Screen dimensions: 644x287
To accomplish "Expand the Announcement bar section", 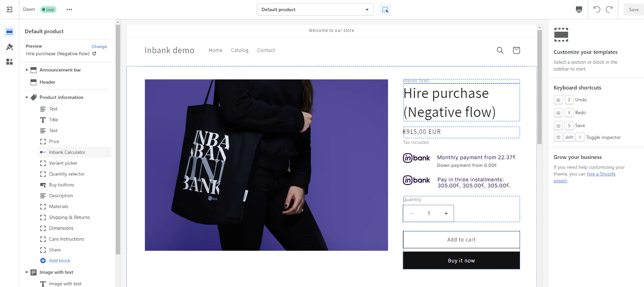I will [x=27, y=70].
